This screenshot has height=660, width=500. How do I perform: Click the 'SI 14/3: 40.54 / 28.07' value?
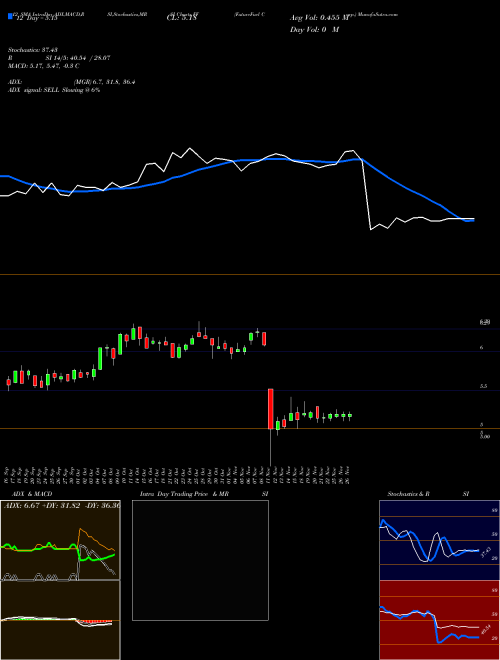tap(78, 58)
